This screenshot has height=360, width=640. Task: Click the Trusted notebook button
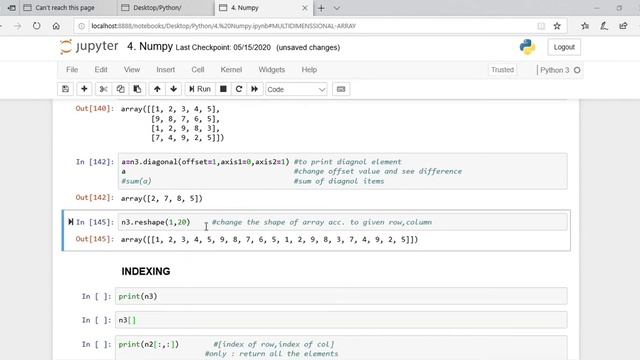[x=502, y=70]
